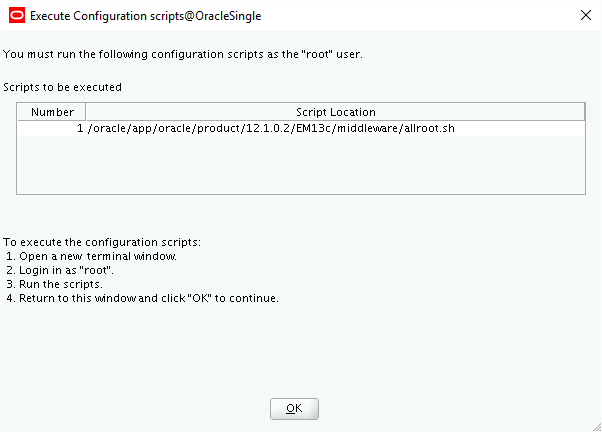Click empty area inside the scripts table

(300, 165)
